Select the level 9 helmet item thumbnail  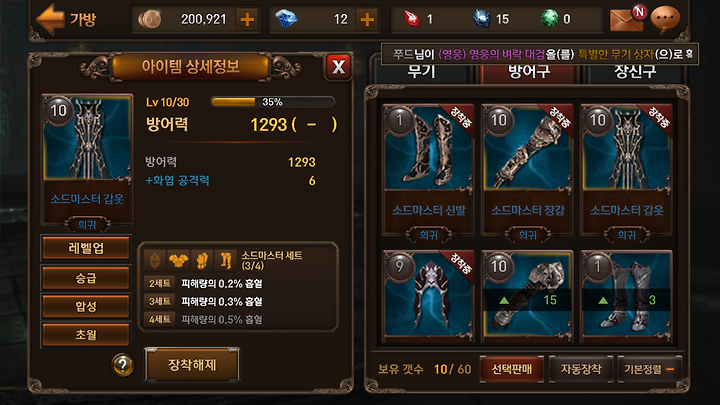[428, 296]
